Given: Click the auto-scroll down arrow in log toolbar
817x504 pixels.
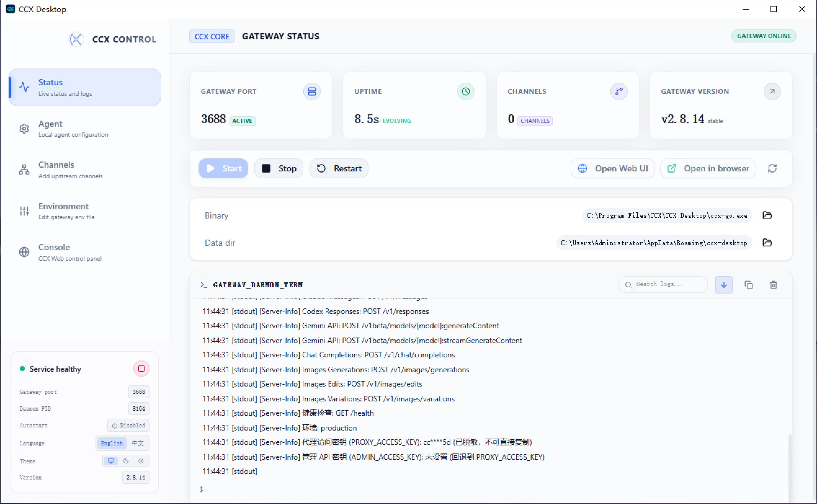Looking at the screenshot, I should point(724,285).
